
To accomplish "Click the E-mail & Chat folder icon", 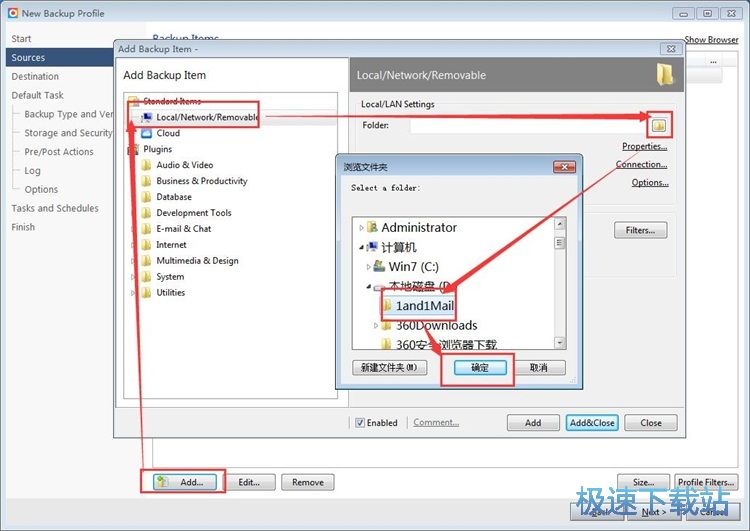I will point(146,229).
